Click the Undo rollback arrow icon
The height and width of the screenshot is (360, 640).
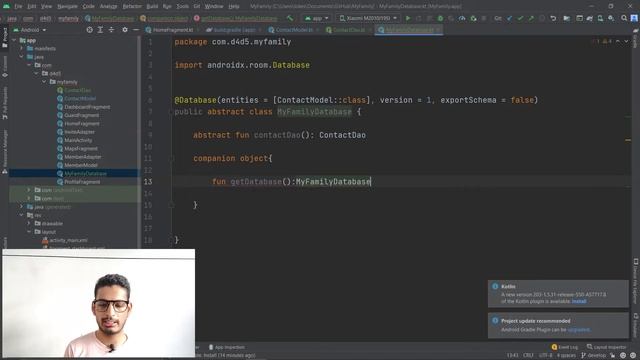coord(553,18)
